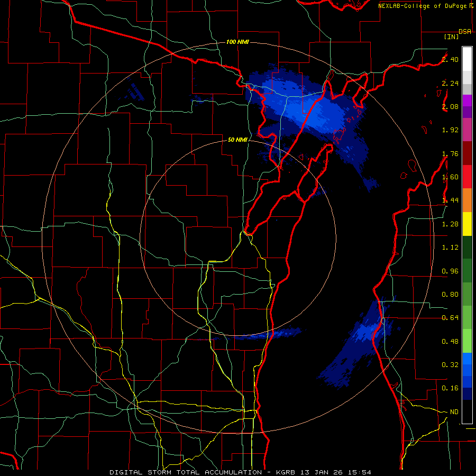Pick the bright magenta legend swatch
This screenshot has width=476, height=476.
(467, 100)
